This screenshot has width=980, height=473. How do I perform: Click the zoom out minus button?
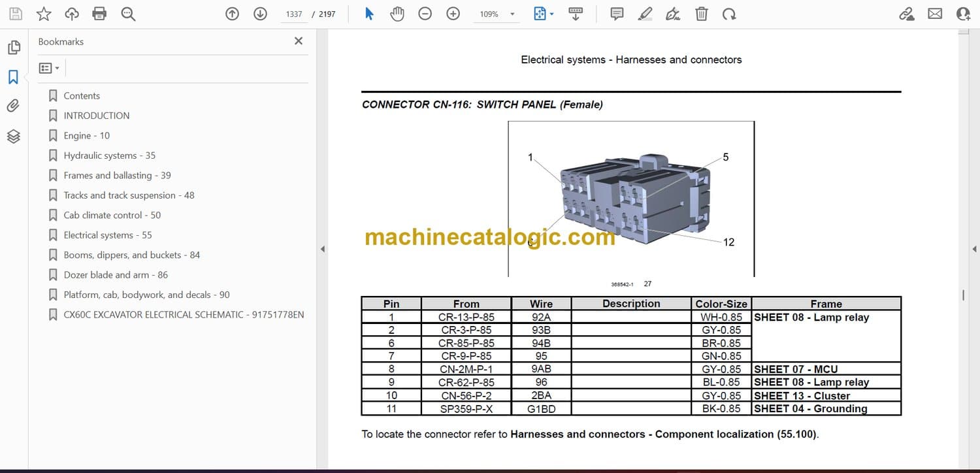[x=425, y=14]
